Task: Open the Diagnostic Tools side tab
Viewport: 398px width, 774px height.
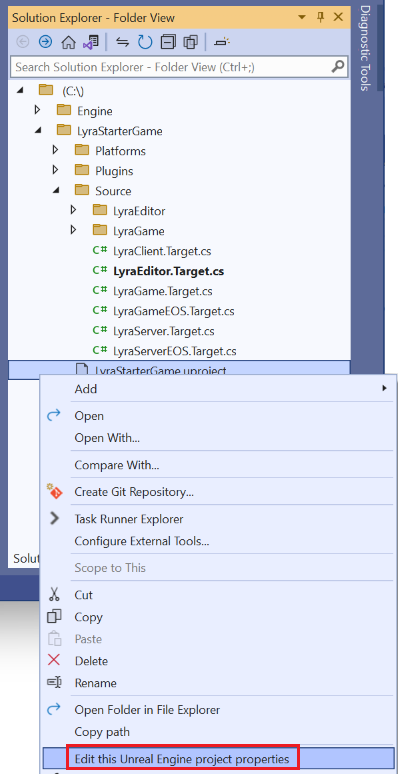Action: [x=364, y=48]
